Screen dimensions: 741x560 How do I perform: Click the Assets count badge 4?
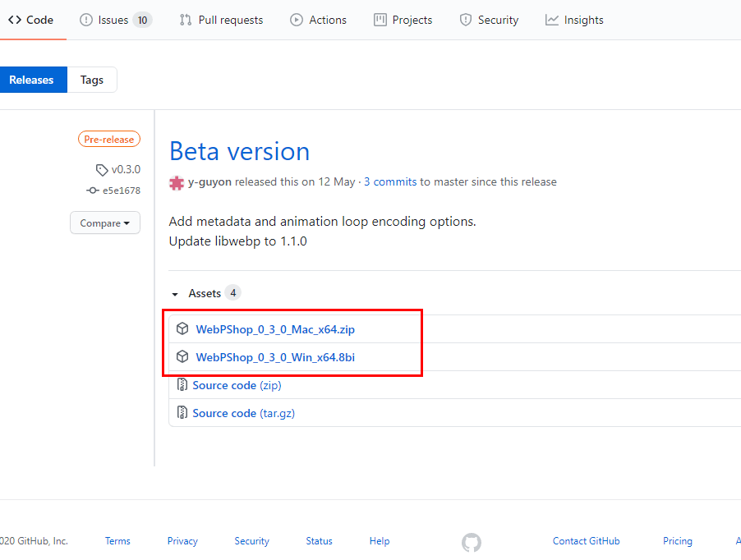(x=233, y=293)
